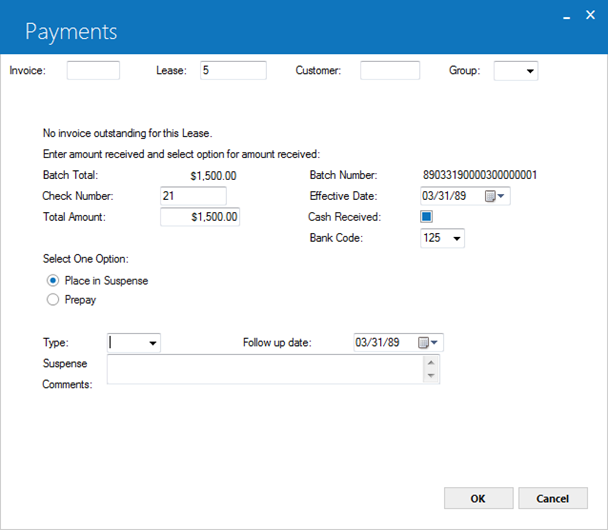Close the Payments window
The height and width of the screenshot is (530, 608).
pos(590,15)
